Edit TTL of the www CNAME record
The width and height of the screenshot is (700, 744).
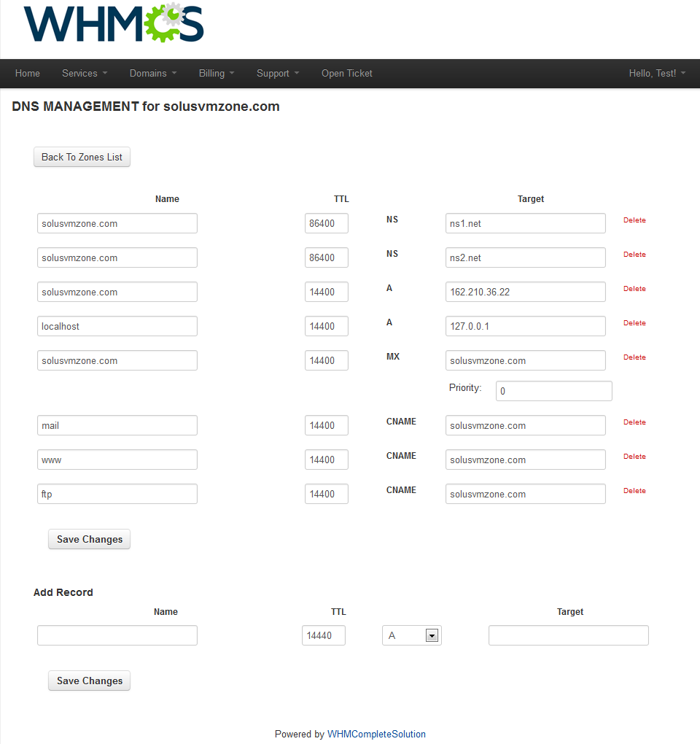coord(326,460)
